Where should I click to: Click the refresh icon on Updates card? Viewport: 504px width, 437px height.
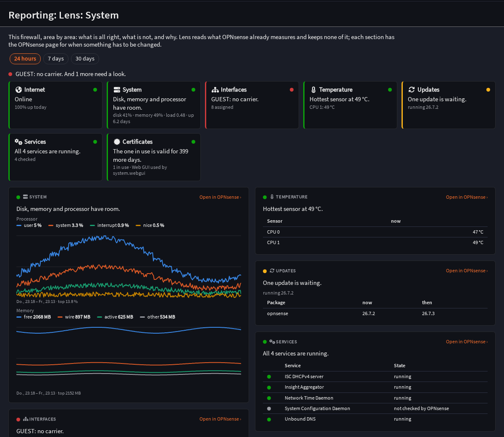pos(412,90)
